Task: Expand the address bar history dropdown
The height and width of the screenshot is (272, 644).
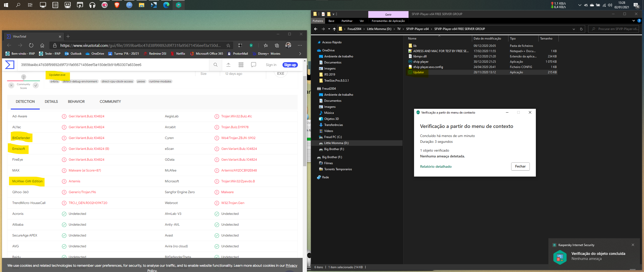Action: [574, 29]
